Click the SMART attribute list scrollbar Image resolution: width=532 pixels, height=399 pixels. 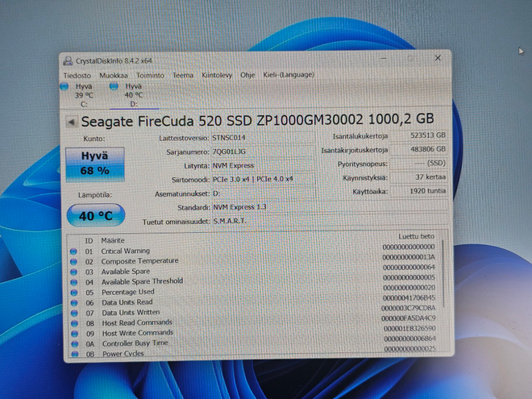point(443,294)
